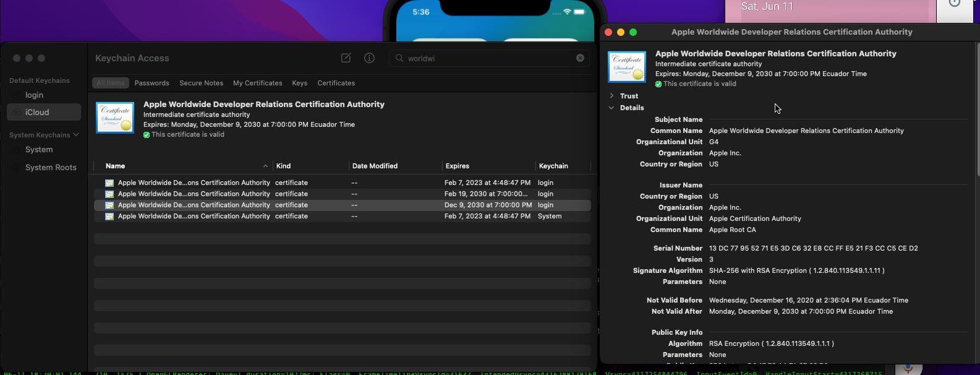Click Not Valid Before date December 16, 2020
This screenshot has height=375, width=980.
[809, 300]
